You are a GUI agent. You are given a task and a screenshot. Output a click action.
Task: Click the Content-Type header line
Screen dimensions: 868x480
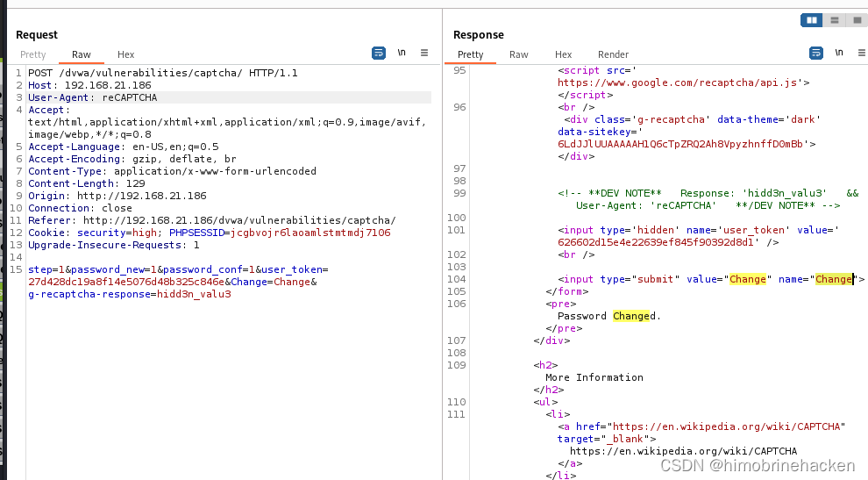click(172, 171)
